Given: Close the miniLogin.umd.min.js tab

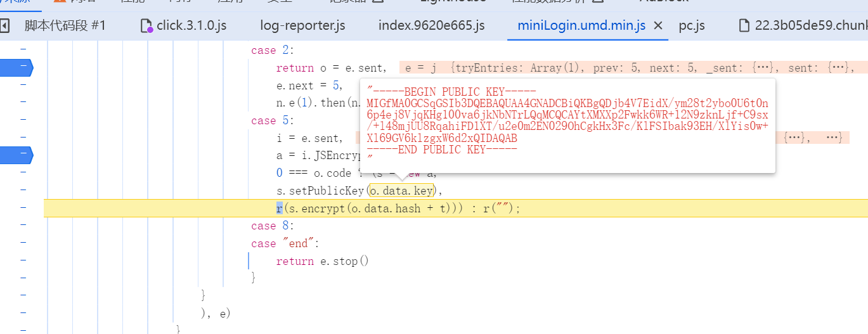Looking at the screenshot, I should [x=657, y=26].
